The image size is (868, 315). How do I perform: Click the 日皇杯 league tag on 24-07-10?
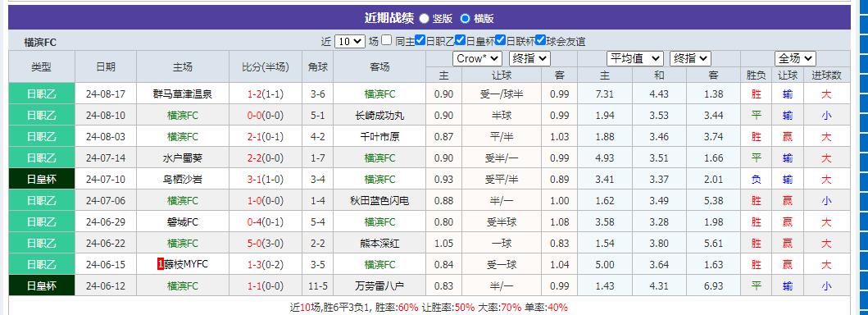[42, 180]
